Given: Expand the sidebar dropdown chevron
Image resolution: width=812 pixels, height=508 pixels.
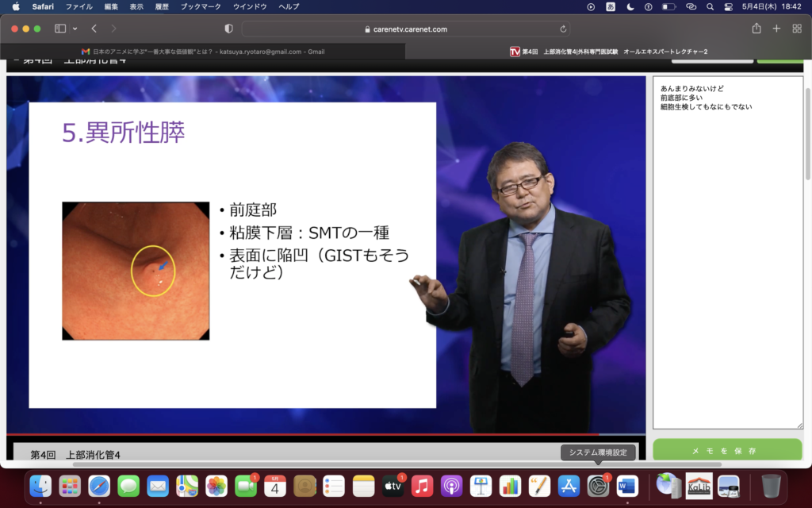Looking at the screenshot, I should pos(75,29).
